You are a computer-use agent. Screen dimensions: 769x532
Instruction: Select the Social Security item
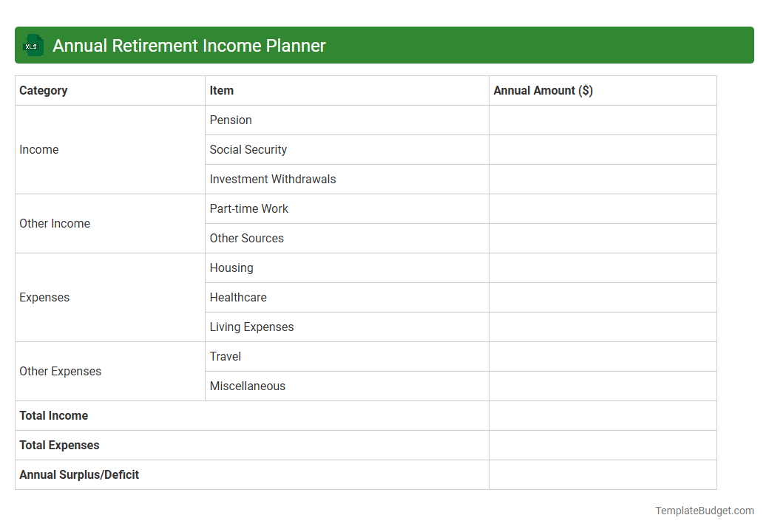pyautogui.click(x=248, y=149)
